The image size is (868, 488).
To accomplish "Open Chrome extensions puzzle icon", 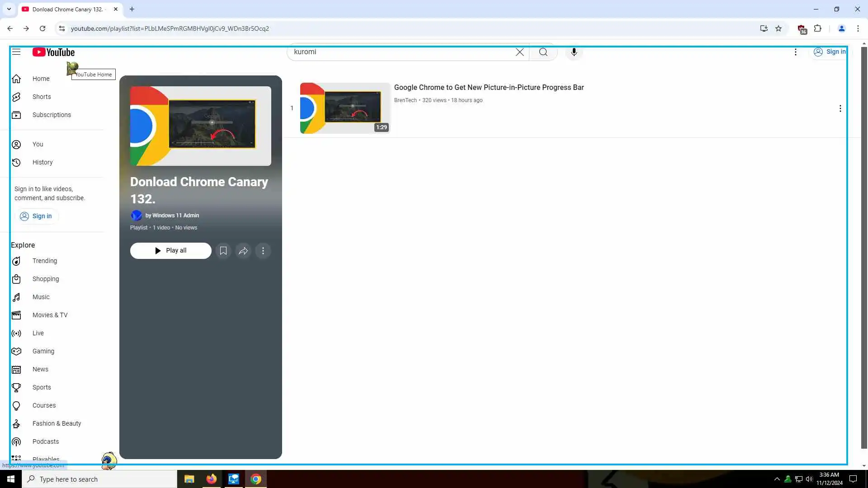I will tap(817, 28).
